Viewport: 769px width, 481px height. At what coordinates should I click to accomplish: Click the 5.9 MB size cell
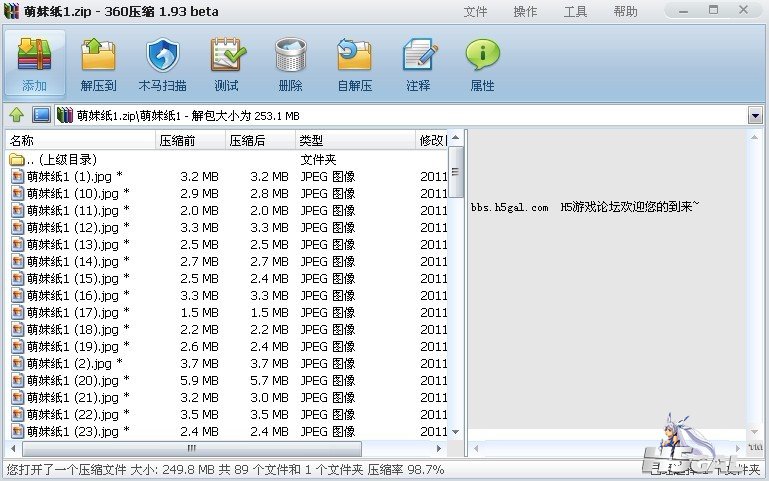199,380
